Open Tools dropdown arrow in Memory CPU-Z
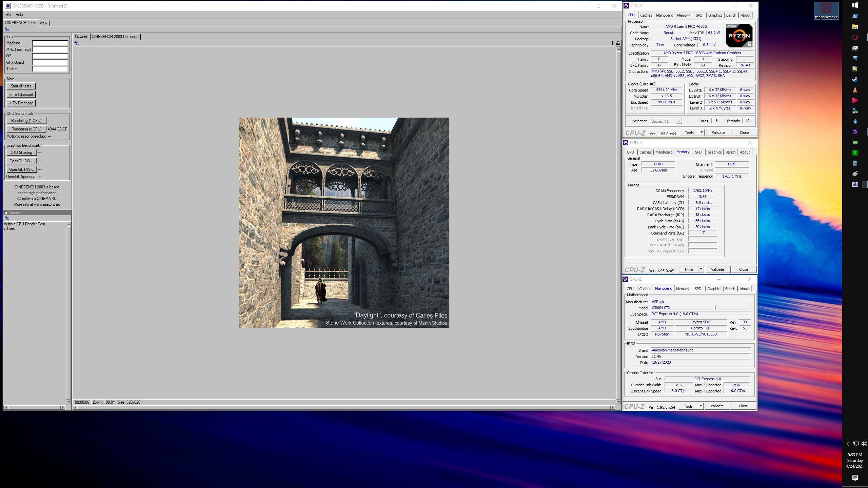 tap(701, 269)
